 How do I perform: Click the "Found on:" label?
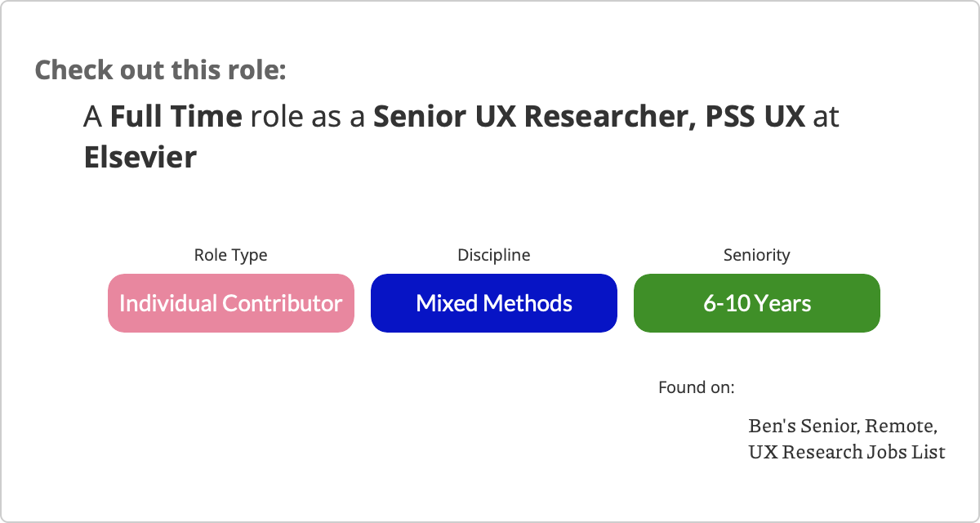click(x=696, y=387)
